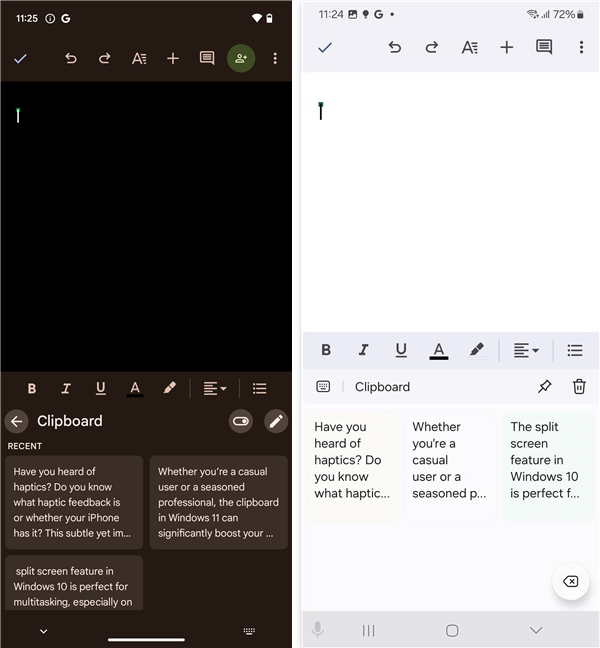Toggle italic in the light-theme formatting bar
600x648 pixels.
click(364, 350)
